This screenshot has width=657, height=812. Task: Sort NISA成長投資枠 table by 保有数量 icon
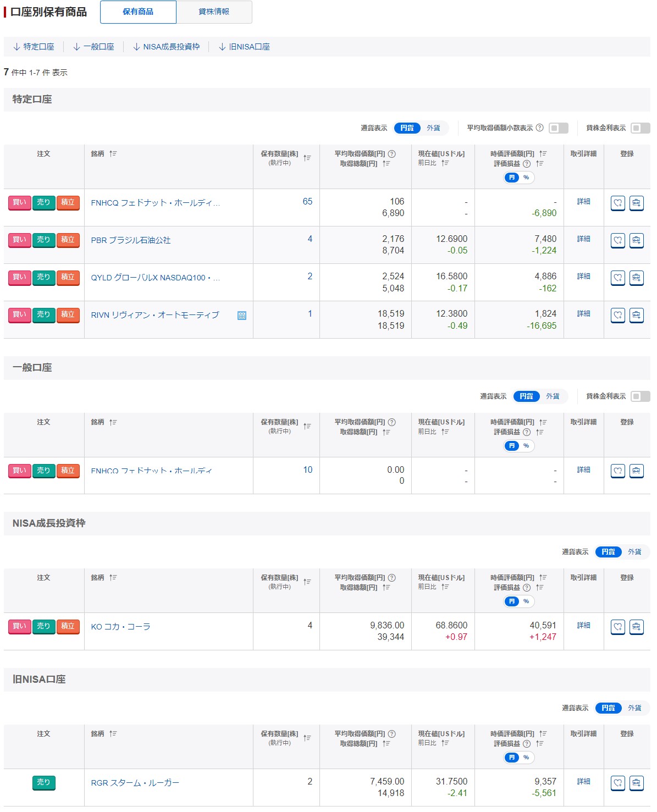[307, 582]
